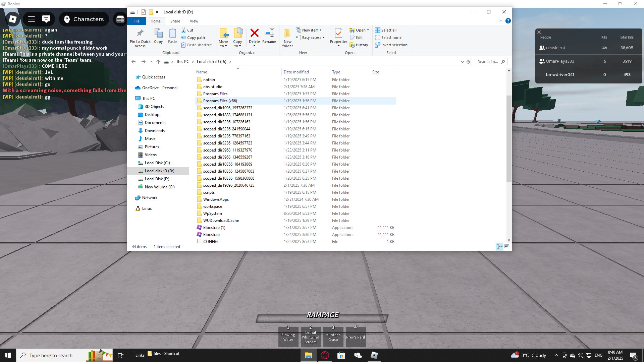Open the Easy access dropdown
Screen dimensions: 644x362
click(x=310, y=38)
